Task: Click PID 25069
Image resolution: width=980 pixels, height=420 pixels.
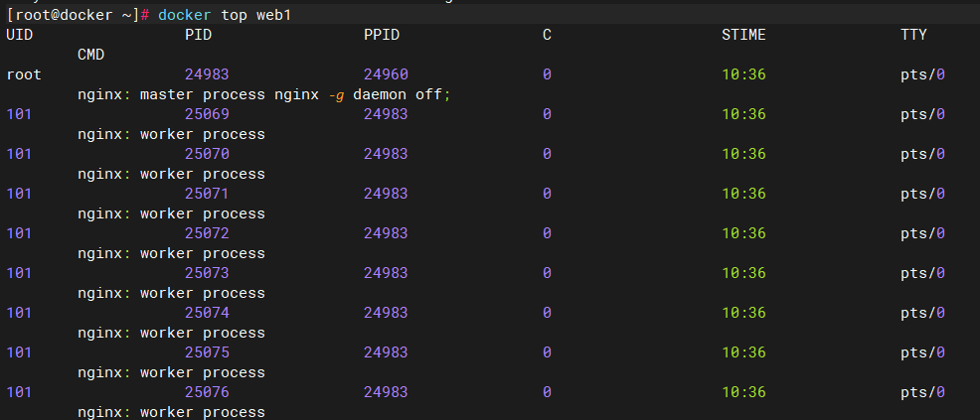Action: [207, 114]
